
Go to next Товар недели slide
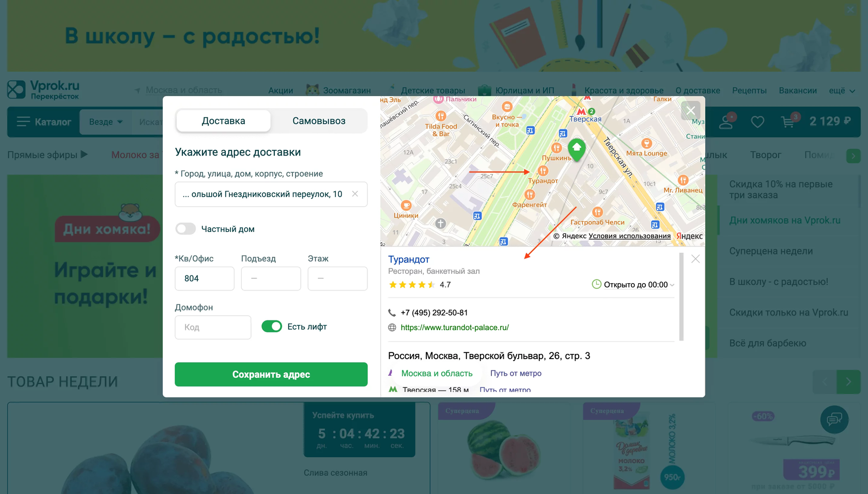[848, 382]
